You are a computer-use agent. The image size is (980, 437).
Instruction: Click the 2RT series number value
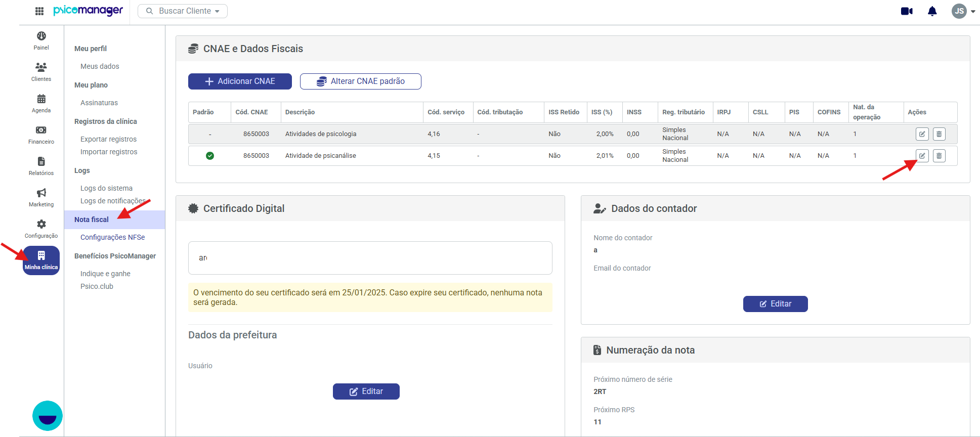600,391
